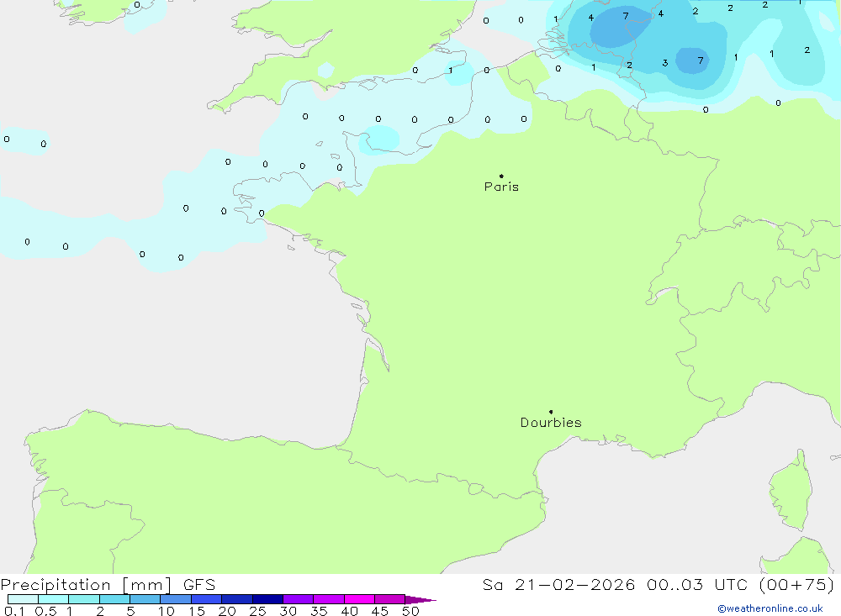The height and width of the screenshot is (616, 841).
Task: Select the 15–20 mm legend swatch
Action: (x=207, y=599)
